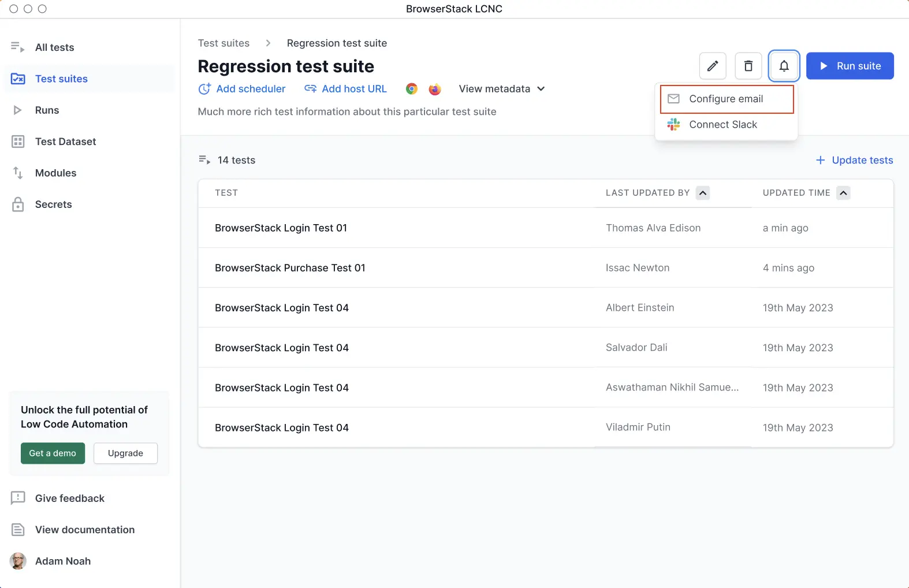Click the Get a demo button
This screenshot has height=588, width=909.
click(53, 453)
